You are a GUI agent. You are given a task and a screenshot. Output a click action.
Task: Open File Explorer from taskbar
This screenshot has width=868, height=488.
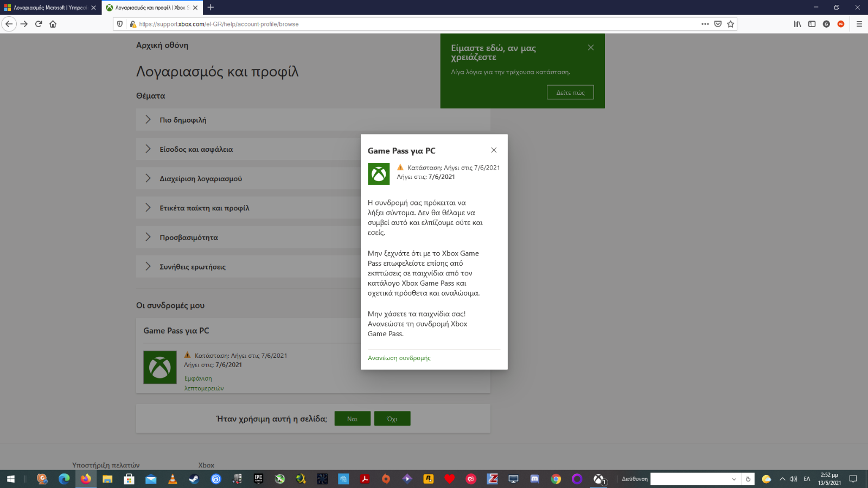107,479
